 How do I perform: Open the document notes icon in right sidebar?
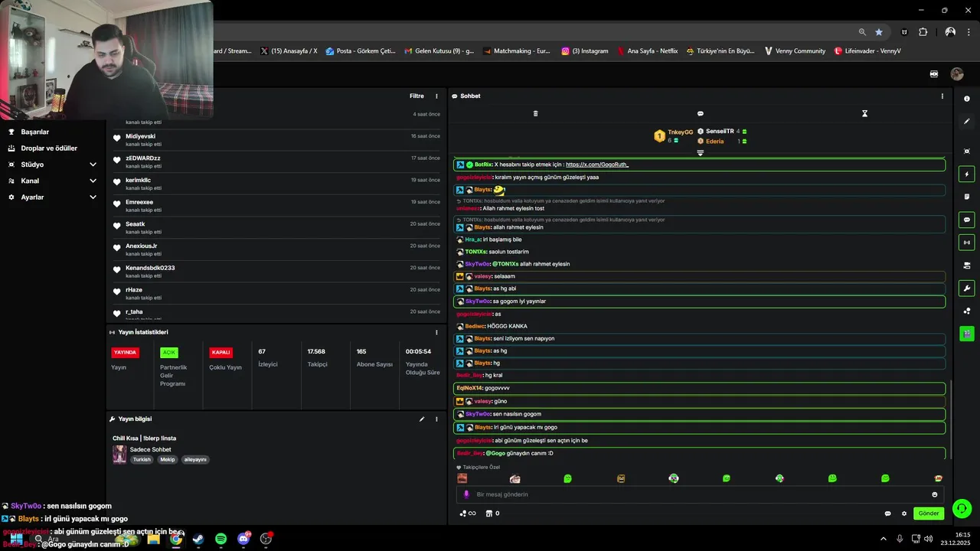pos(967,197)
